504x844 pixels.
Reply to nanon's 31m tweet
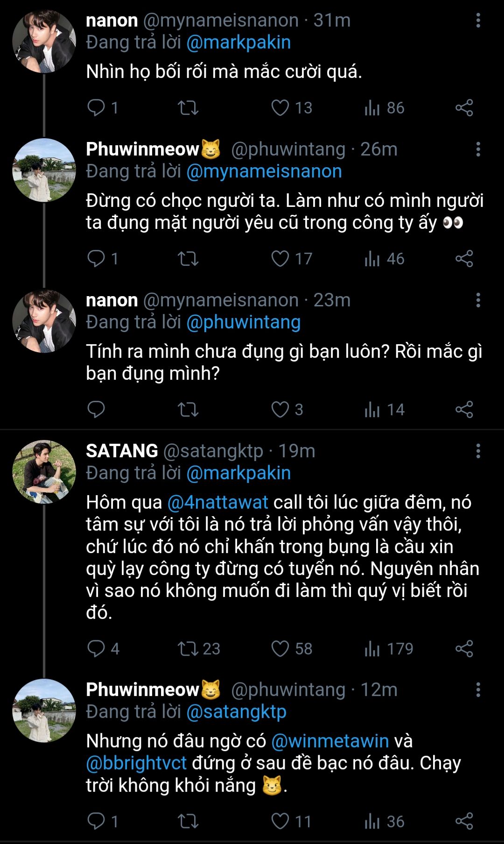click(96, 108)
